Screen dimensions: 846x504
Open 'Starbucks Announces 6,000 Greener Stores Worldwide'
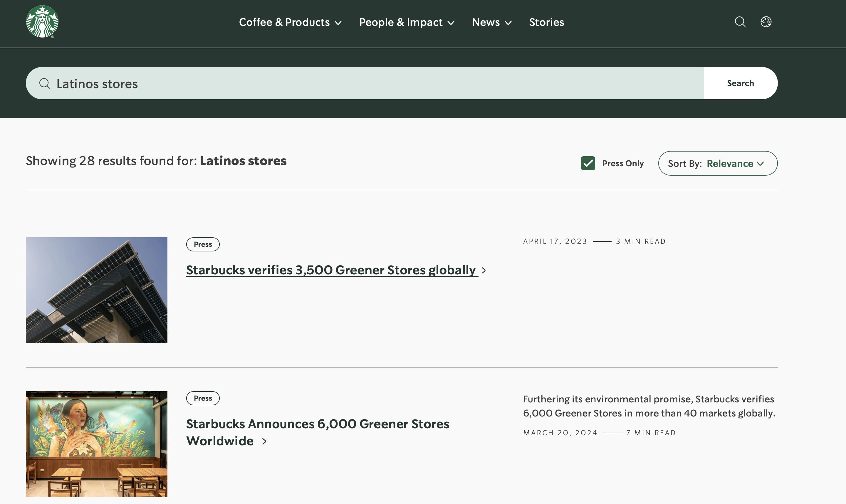tap(318, 424)
